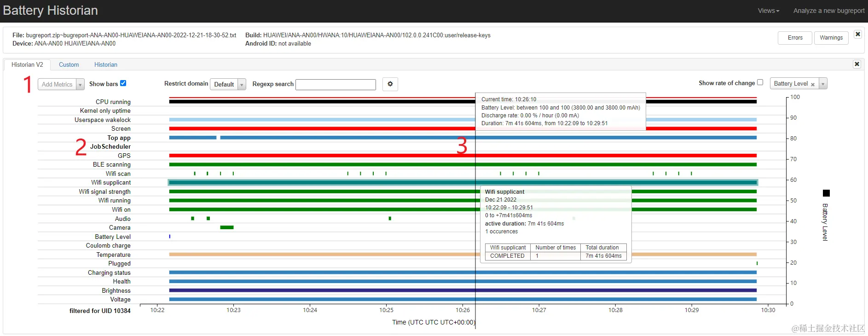Switch to the Custom tab

pos(69,65)
